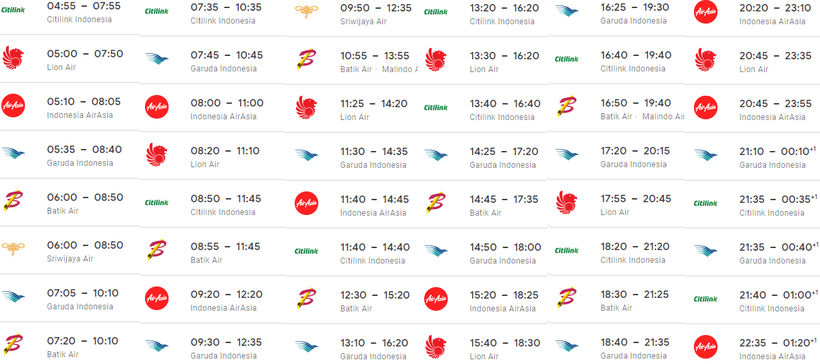The width and height of the screenshot is (820, 364).
Task: Choose the 18:20 – 21:20 Citilink flight
Action: tap(617, 252)
